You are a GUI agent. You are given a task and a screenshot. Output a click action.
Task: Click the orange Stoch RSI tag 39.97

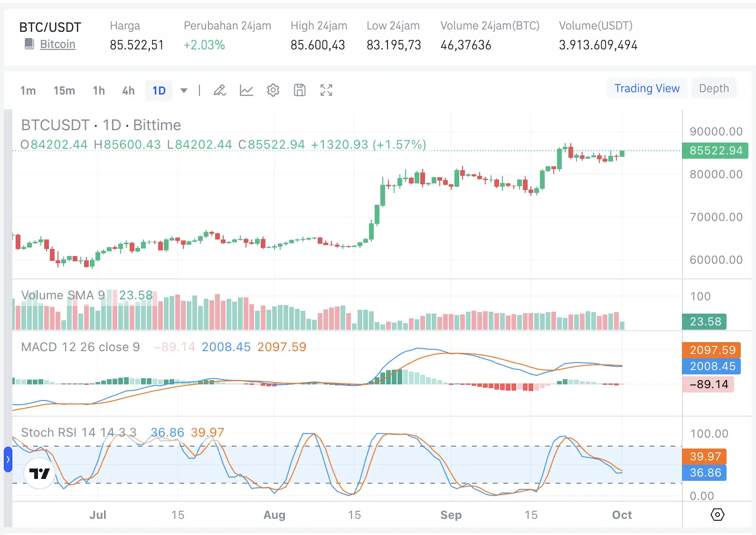tap(705, 457)
